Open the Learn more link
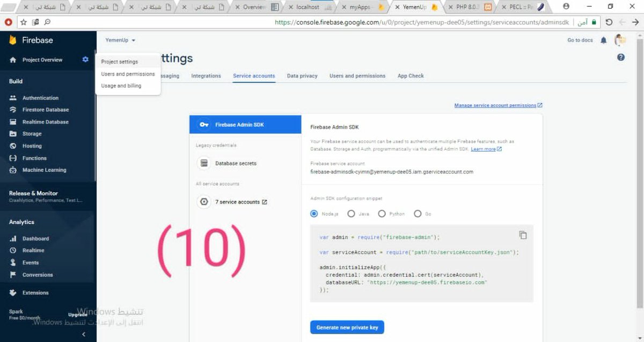The width and height of the screenshot is (644, 342). [x=486, y=149]
